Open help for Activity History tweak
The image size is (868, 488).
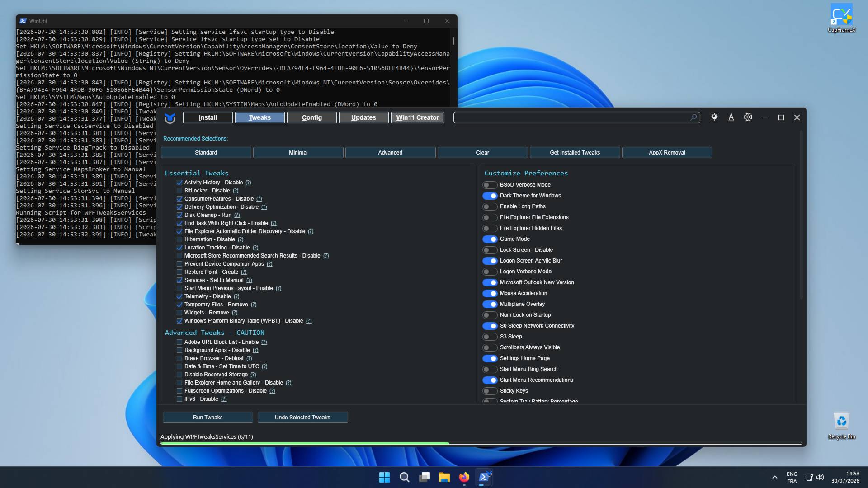click(x=248, y=183)
